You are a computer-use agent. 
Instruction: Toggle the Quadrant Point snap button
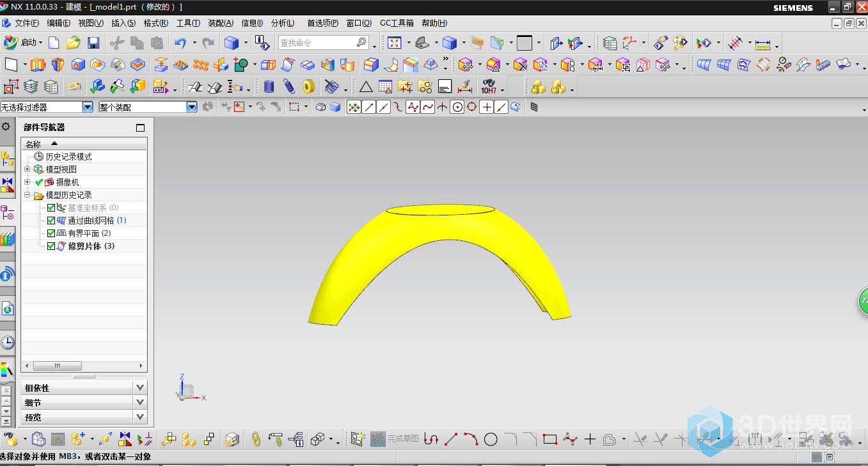(x=472, y=107)
